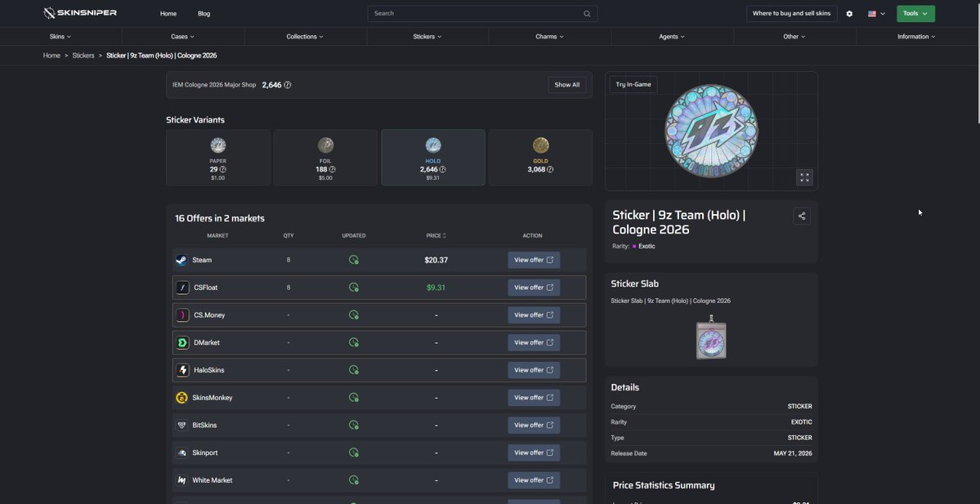Expand the Collections menu
980x504 pixels.
[x=305, y=36]
